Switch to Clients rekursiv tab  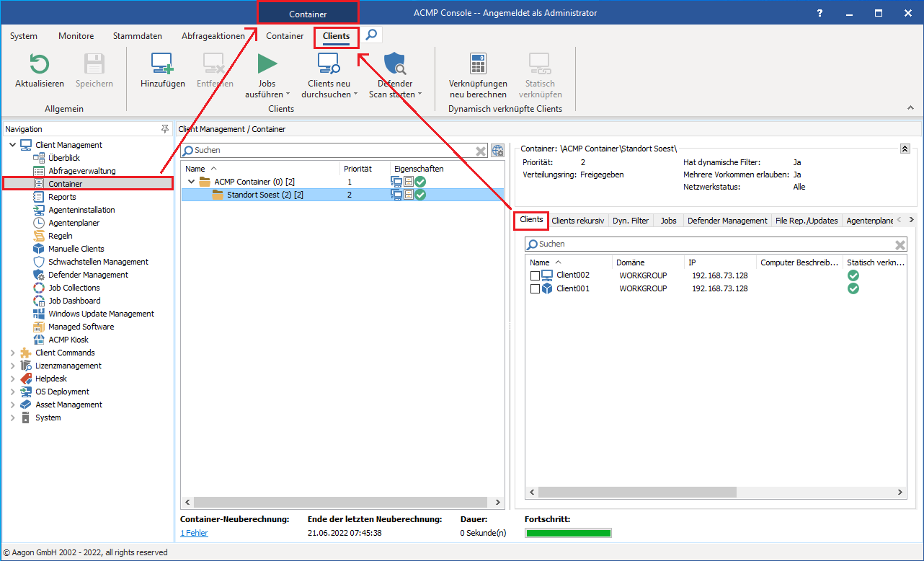578,221
